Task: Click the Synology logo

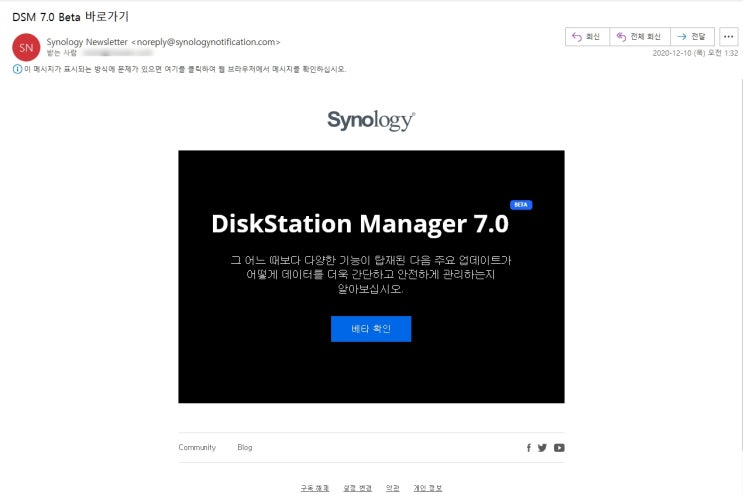Action: coord(372,120)
